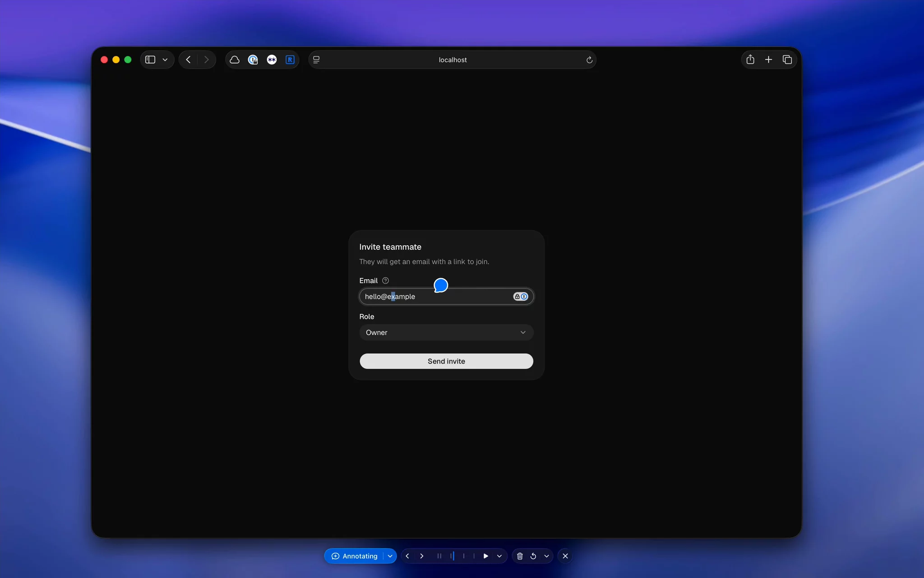The width and height of the screenshot is (924, 578).
Task: Click the Invite teammate heading
Action: (x=390, y=247)
